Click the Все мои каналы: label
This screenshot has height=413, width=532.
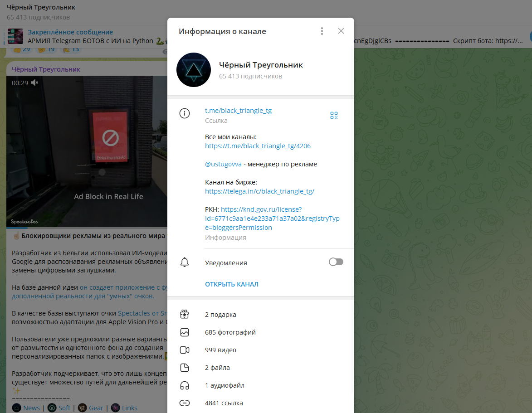tap(231, 137)
